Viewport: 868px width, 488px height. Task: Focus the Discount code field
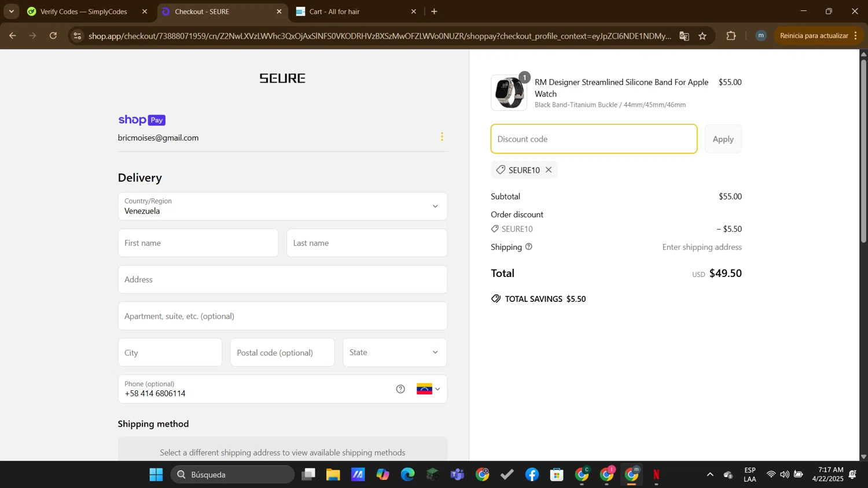point(594,139)
